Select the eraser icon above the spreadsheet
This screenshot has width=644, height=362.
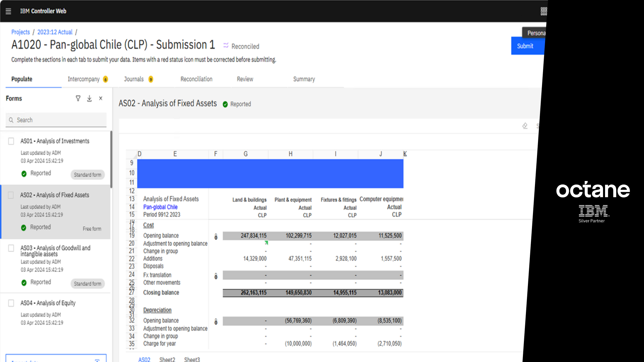(x=525, y=126)
